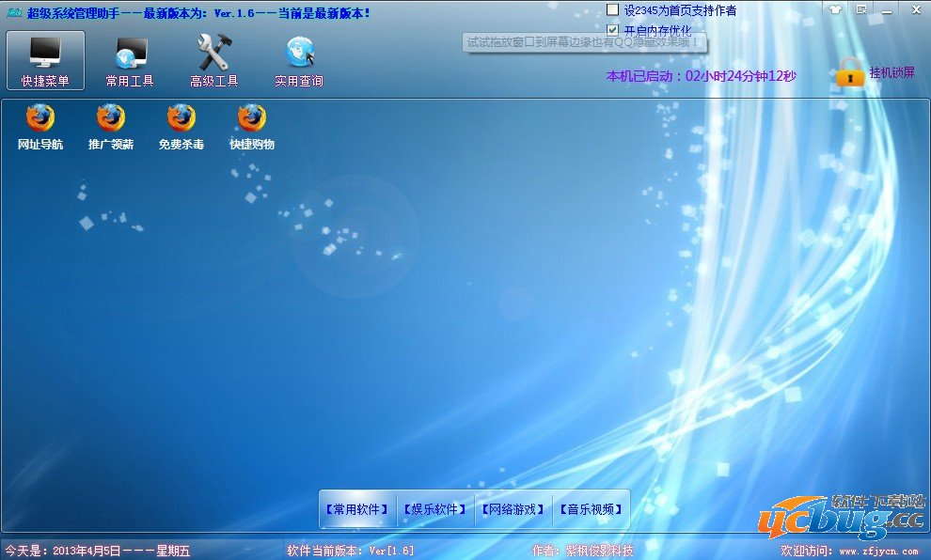Open the title bar menu icon beside minimize
This screenshot has width=931, height=560.
click(x=861, y=9)
